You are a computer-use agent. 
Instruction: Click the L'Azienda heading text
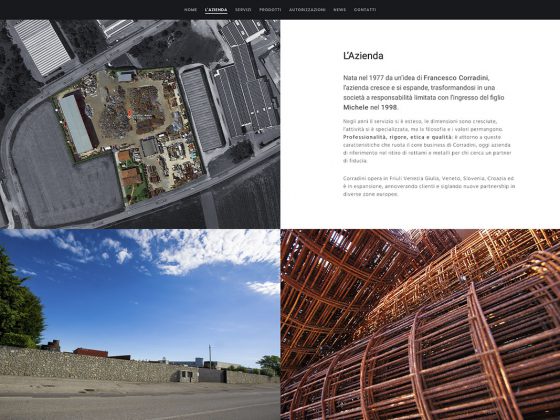coord(363,56)
